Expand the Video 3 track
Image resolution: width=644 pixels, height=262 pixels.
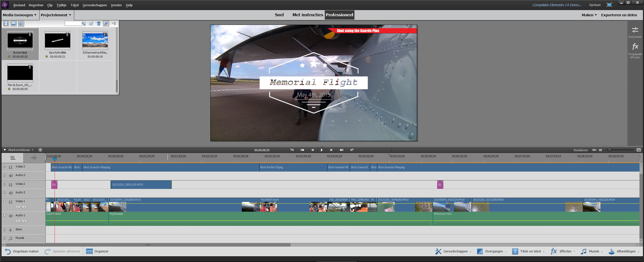[5, 167]
